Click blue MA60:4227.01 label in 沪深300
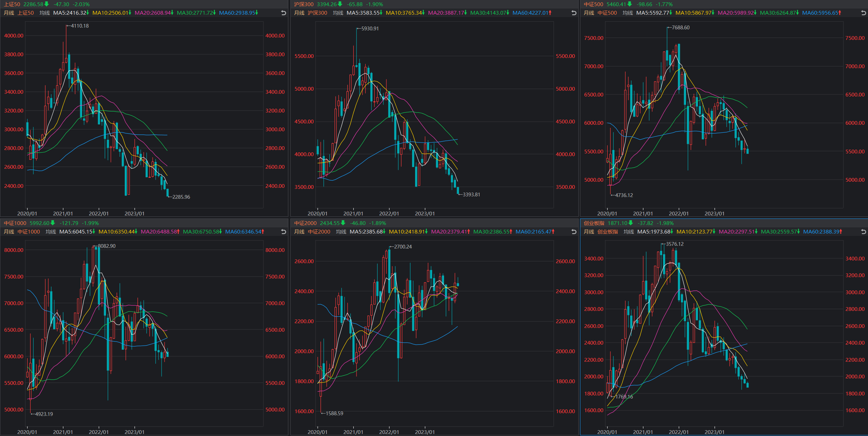868x436 pixels. click(531, 13)
